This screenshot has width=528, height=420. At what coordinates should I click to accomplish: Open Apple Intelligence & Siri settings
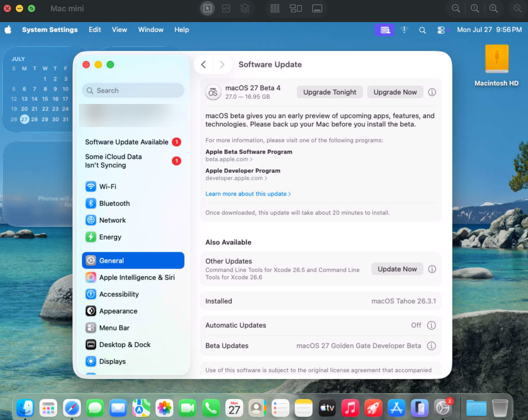pos(133,277)
